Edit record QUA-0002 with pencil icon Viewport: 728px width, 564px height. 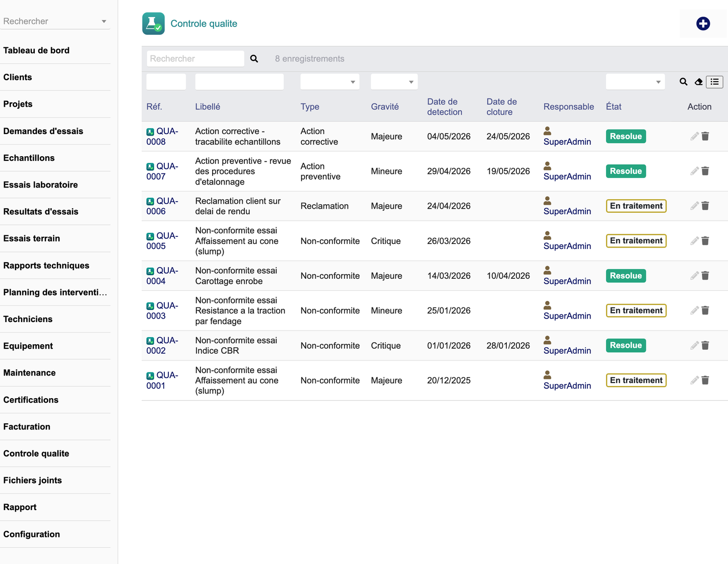[x=694, y=345]
